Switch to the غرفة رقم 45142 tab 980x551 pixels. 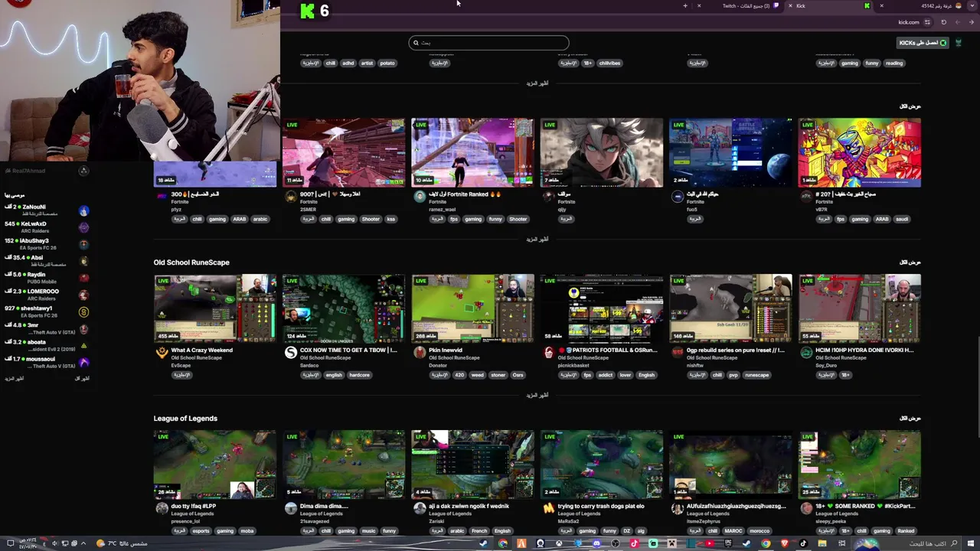tap(920, 5)
